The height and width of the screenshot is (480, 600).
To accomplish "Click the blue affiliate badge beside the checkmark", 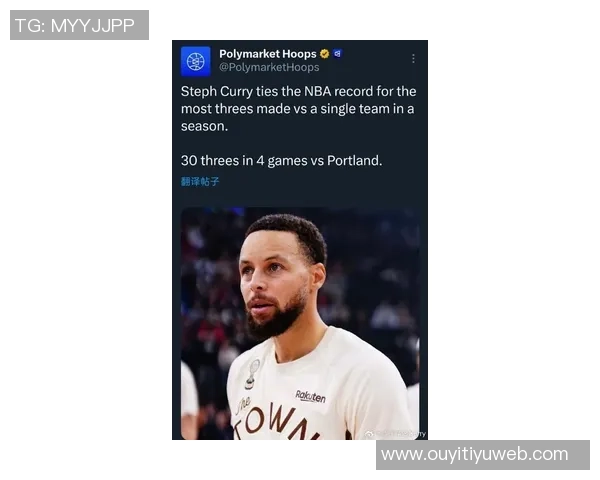I will pos(337,54).
